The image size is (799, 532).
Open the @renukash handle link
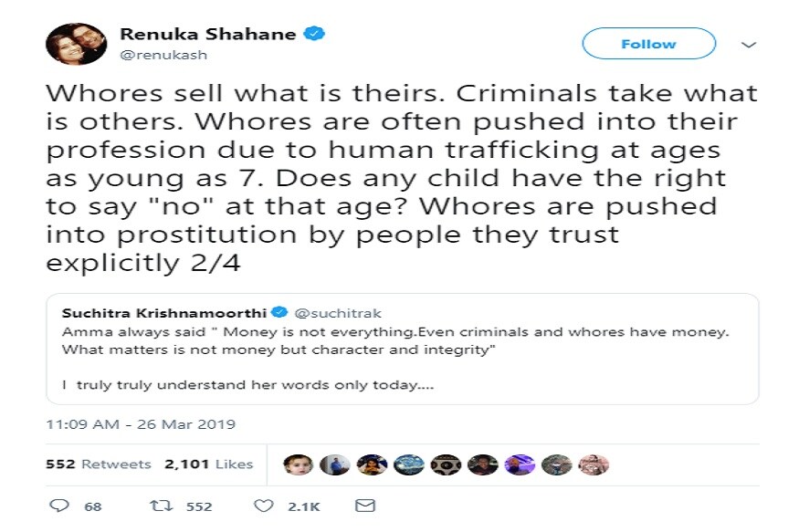coord(164,55)
